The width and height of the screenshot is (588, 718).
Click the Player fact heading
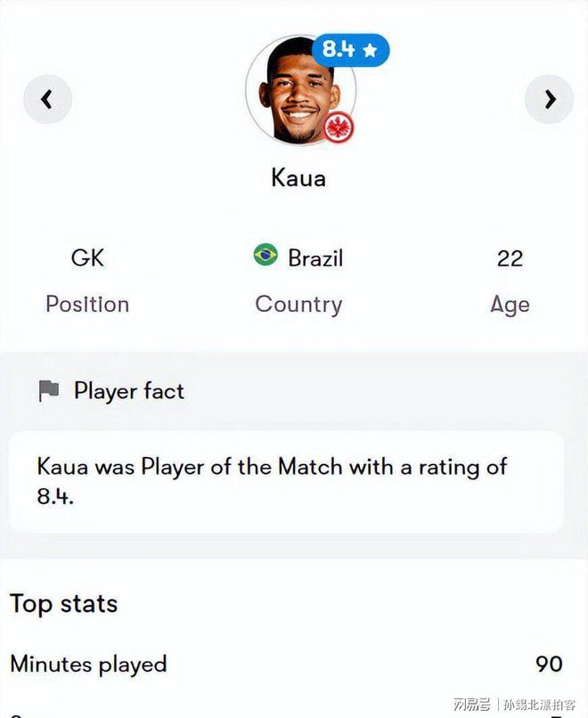(x=129, y=390)
